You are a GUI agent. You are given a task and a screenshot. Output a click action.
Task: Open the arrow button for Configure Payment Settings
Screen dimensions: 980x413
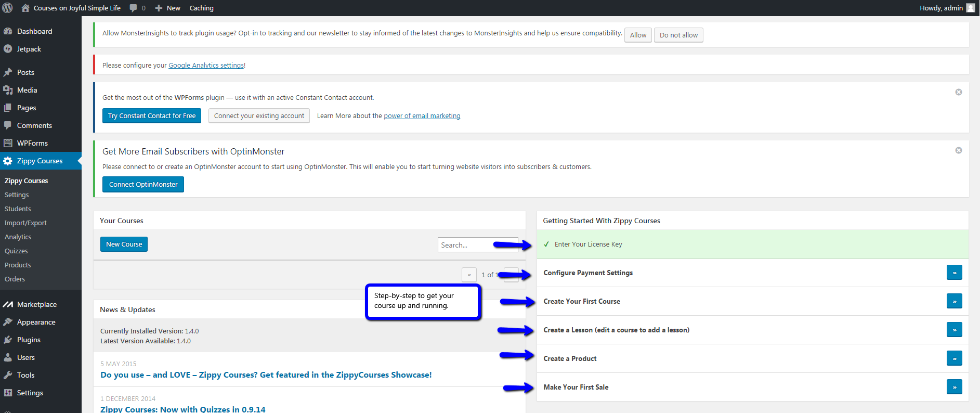pos(955,273)
